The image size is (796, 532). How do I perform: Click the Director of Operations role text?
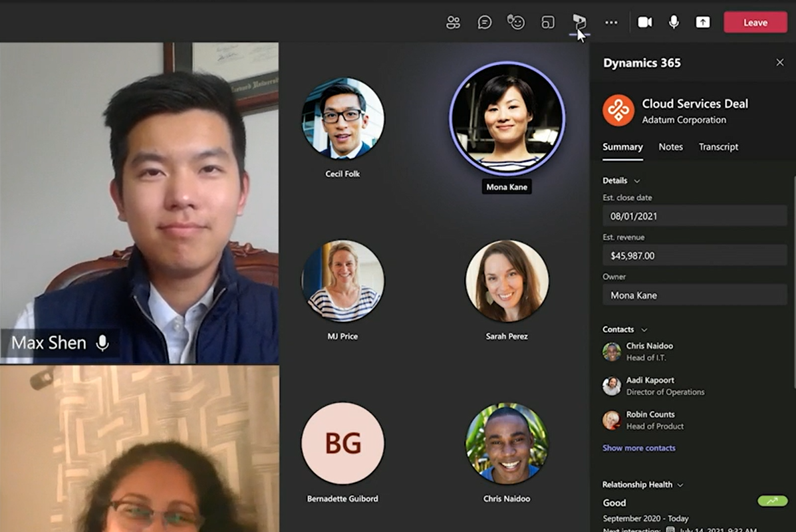pos(666,392)
